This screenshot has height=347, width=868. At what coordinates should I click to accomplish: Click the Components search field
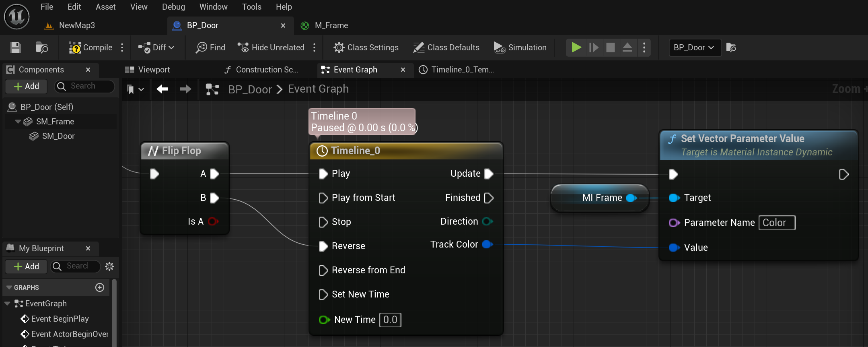tap(84, 86)
